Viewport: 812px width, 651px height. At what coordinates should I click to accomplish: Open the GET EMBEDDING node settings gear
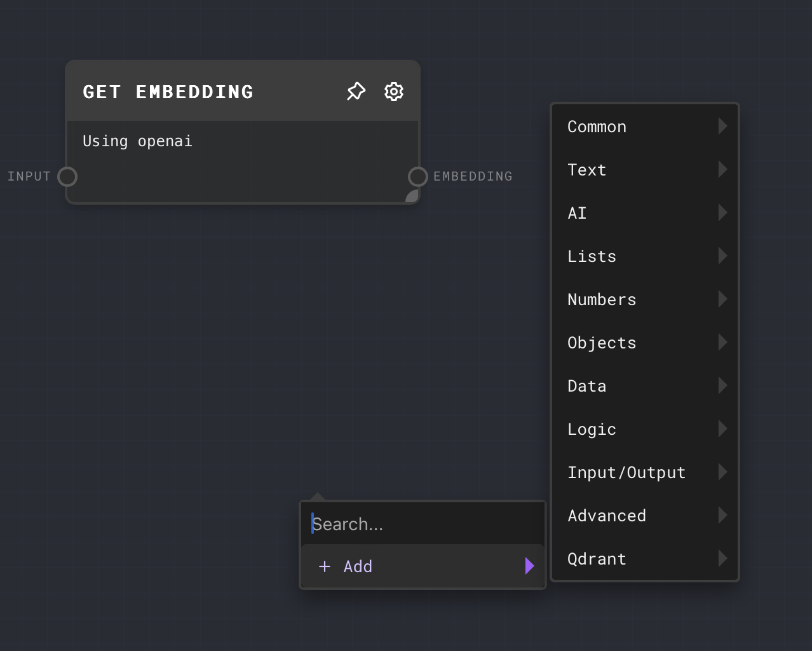tap(394, 92)
